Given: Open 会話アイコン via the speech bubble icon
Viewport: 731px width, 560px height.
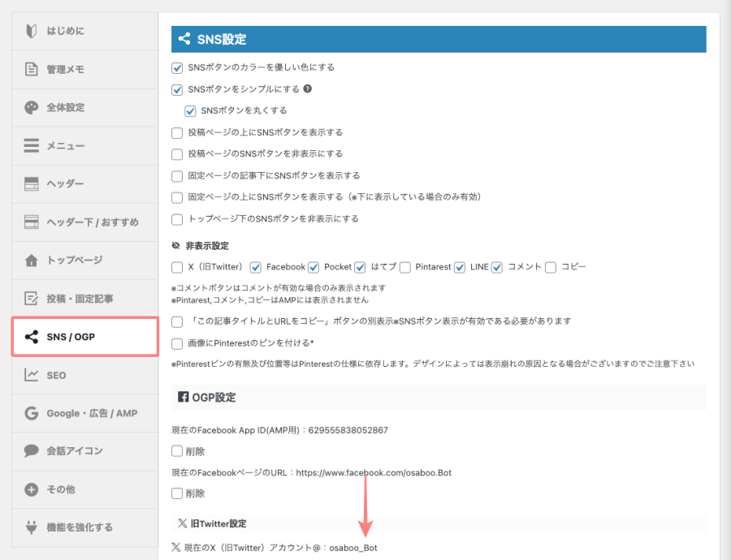Looking at the screenshot, I should [x=32, y=451].
